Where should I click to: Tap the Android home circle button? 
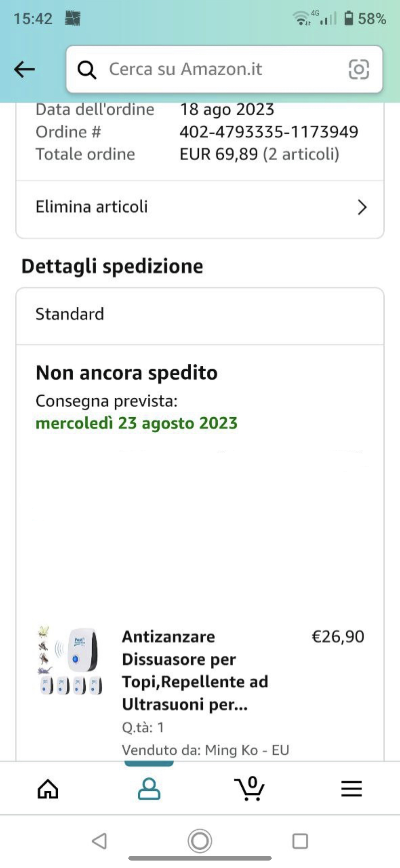tap(200, 841)
